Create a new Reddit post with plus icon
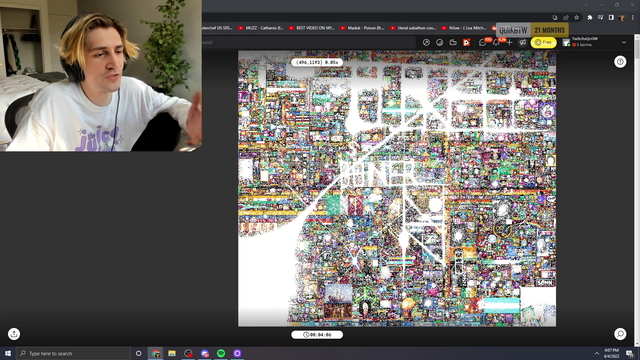 coord(509,42)
